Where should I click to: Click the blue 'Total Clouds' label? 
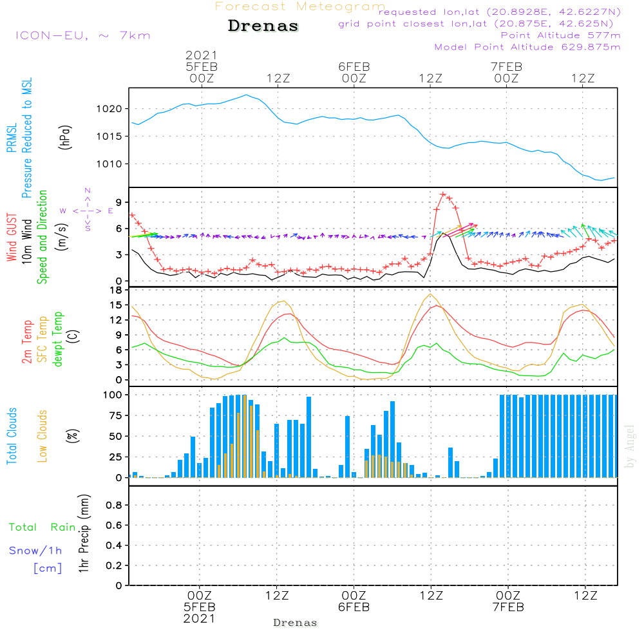point(12,436)
